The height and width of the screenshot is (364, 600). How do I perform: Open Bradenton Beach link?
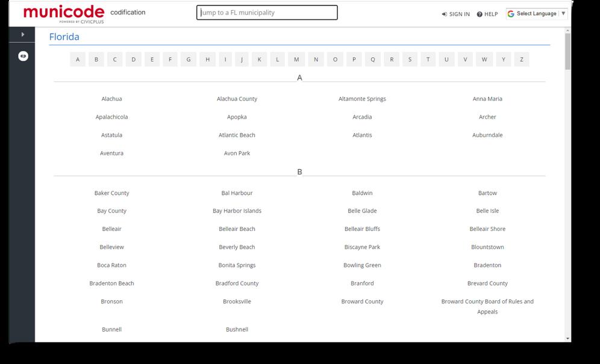click(111, 283)
